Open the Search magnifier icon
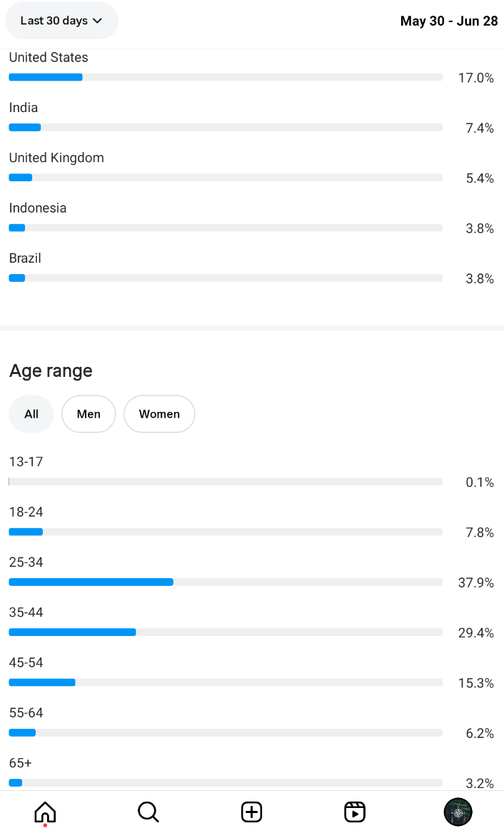Image resolution: width=504 pixels, height=828 pixels. tap(148, 812)
